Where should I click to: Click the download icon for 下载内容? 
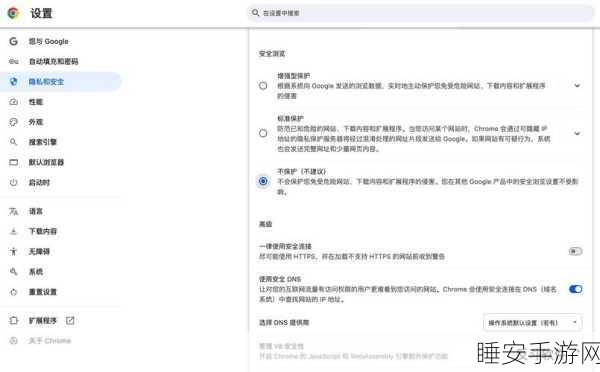point(13,231)
